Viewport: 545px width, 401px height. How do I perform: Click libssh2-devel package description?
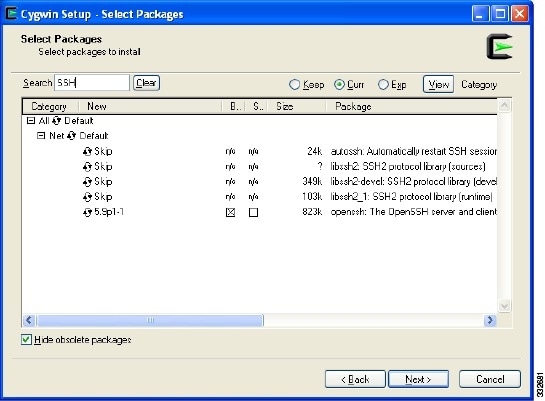tap(413, 181)
